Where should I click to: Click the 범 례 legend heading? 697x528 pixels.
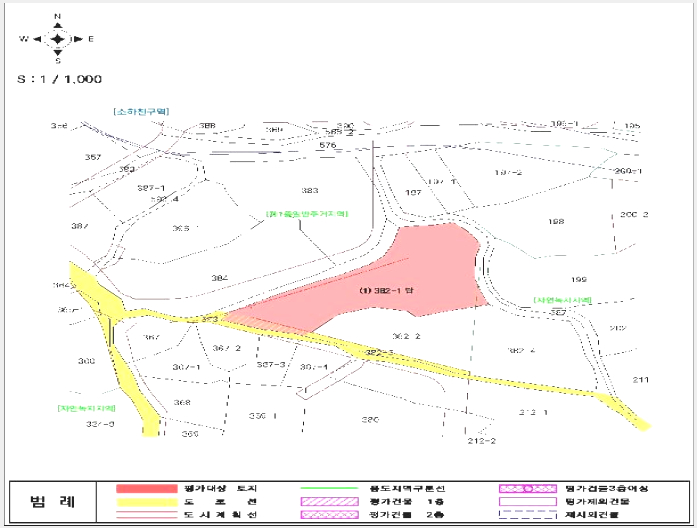(x=52, y=502)
